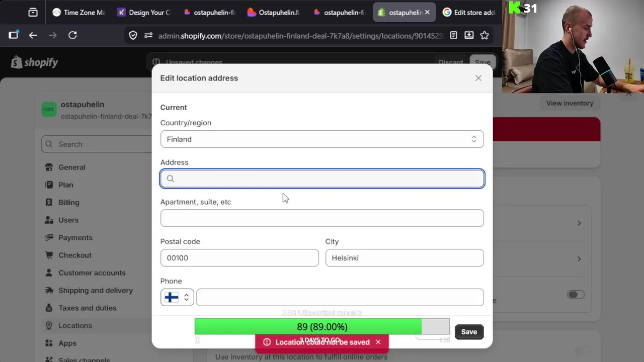The image size is (644, 362).
Task: Click the browser address bar URL
Action: pos(300,36)
